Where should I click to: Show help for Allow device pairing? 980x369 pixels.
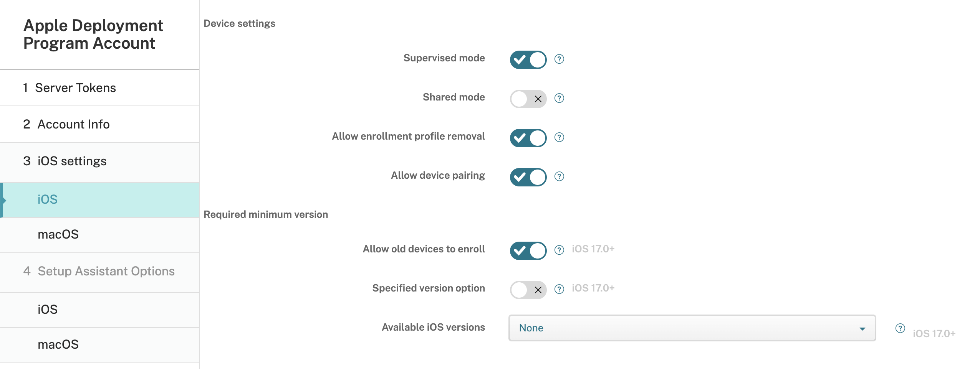point(559,176)
